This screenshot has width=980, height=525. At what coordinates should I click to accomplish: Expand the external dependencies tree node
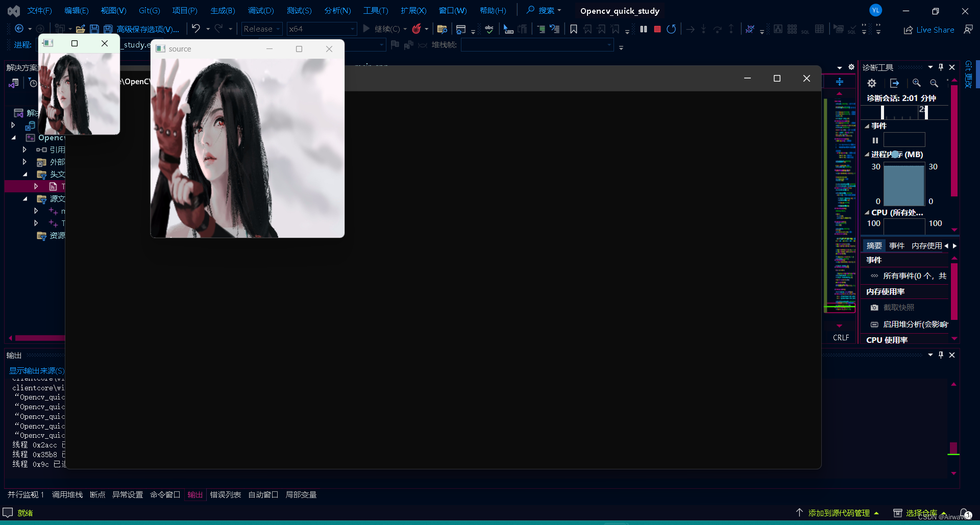(24, 162)
